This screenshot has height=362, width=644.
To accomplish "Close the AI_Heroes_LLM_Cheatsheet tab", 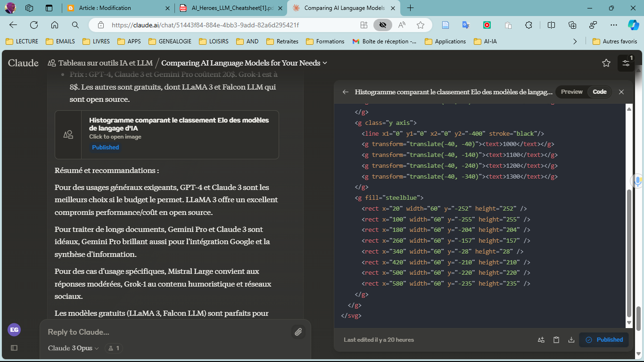I will [x=281, y=8].
